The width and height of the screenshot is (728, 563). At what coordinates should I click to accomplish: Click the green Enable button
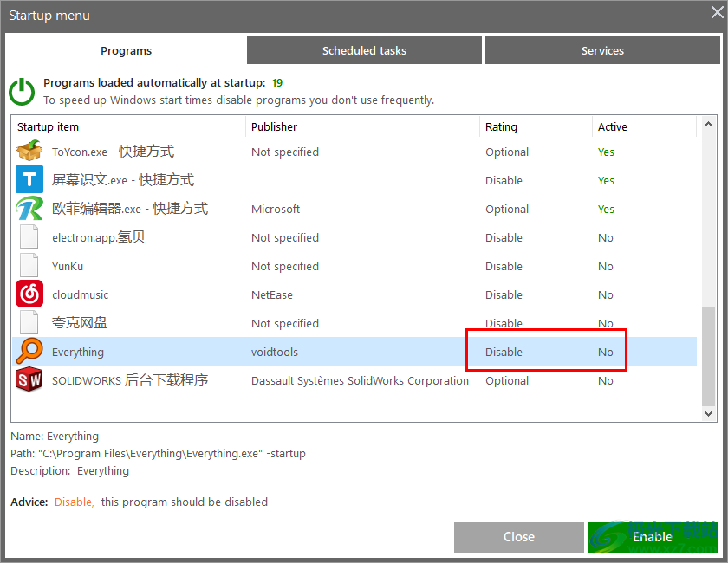(x=653, y=537)
